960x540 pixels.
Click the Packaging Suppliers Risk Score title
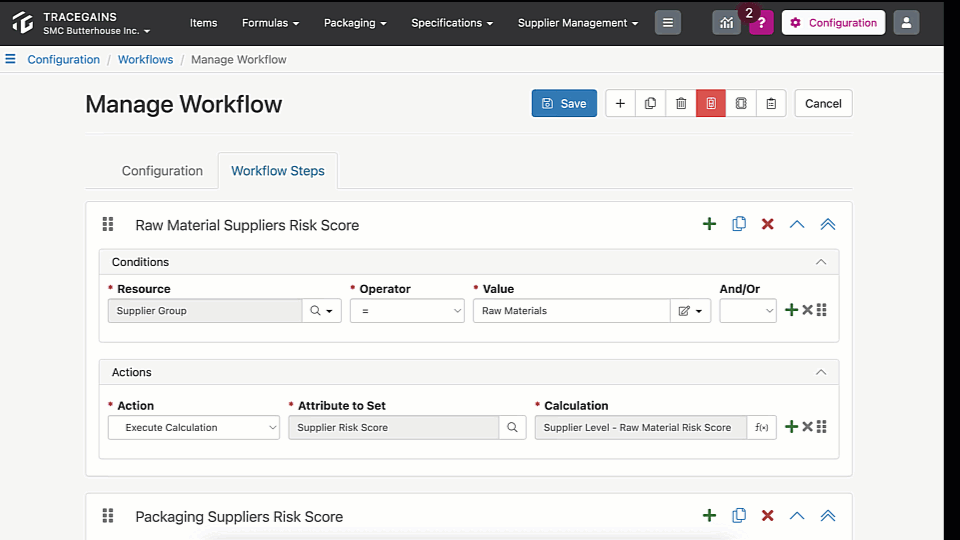[x=239, y=516]
